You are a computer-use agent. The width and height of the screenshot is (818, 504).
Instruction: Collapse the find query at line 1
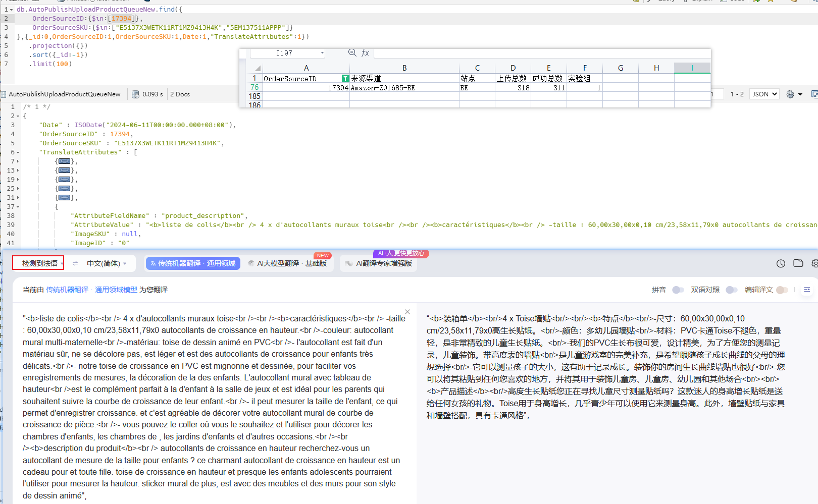12,10
